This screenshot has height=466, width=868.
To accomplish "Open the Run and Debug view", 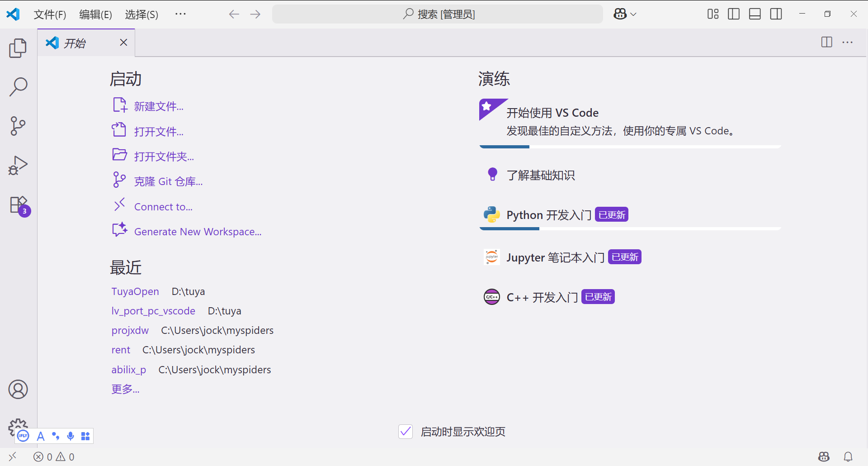I will coord(18,165).
